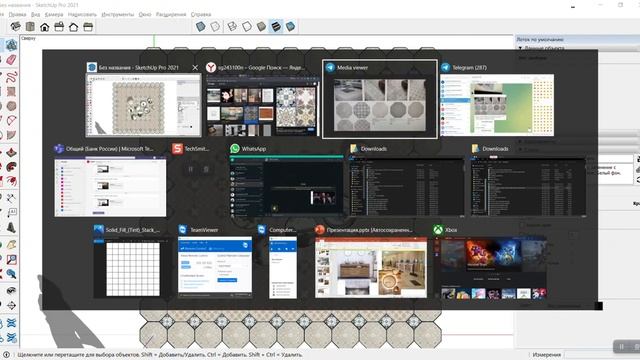The width and height of the screenshot is (640, 360).
Task: Select the 2-Point Arc tool
Action: click(x=11, y=120)
